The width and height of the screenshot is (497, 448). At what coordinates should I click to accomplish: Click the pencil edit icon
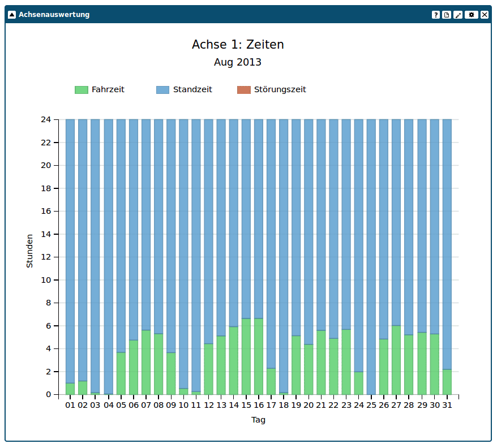click(458, 15)
